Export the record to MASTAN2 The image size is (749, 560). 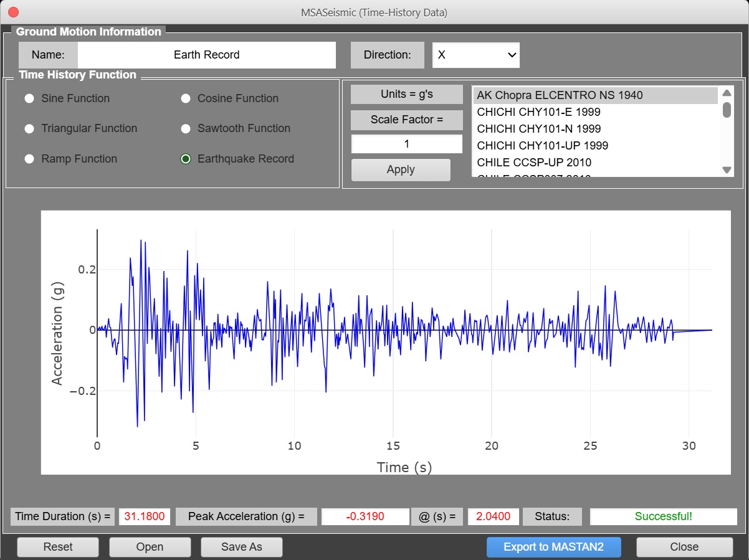pyautogui.click(x=554, y=547)
